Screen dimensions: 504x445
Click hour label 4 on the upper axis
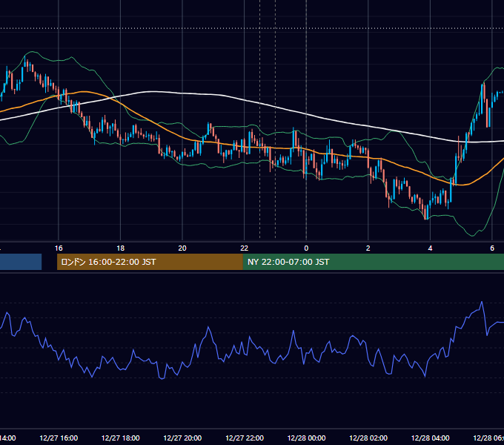pos(430,248)
